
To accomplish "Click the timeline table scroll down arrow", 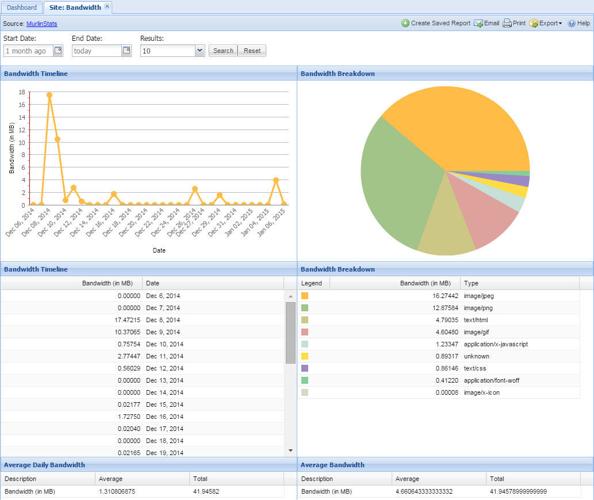I will tap(291, 450).
